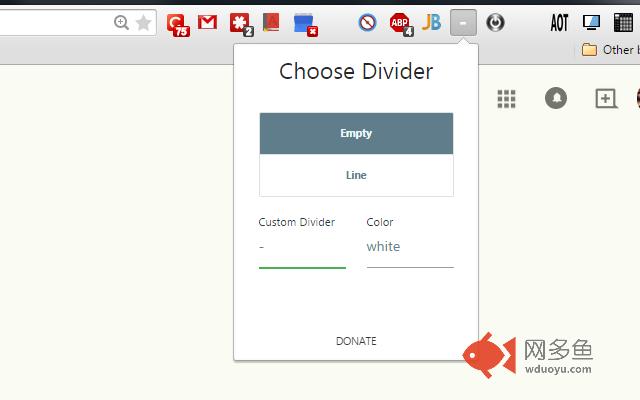Viewport: 640px width, 400px height.
Task: Open the notifications bell
Action: pos(555,98)
